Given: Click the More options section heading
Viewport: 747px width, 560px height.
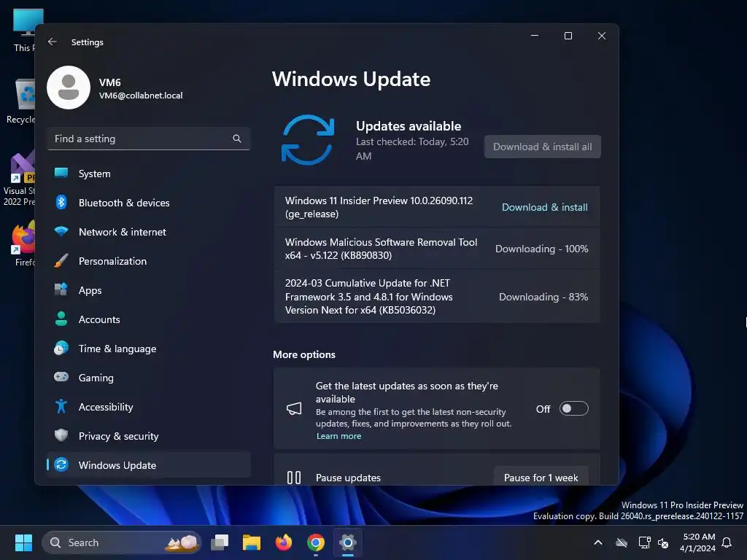Looking at the screenshot, I should click(304, 354).
